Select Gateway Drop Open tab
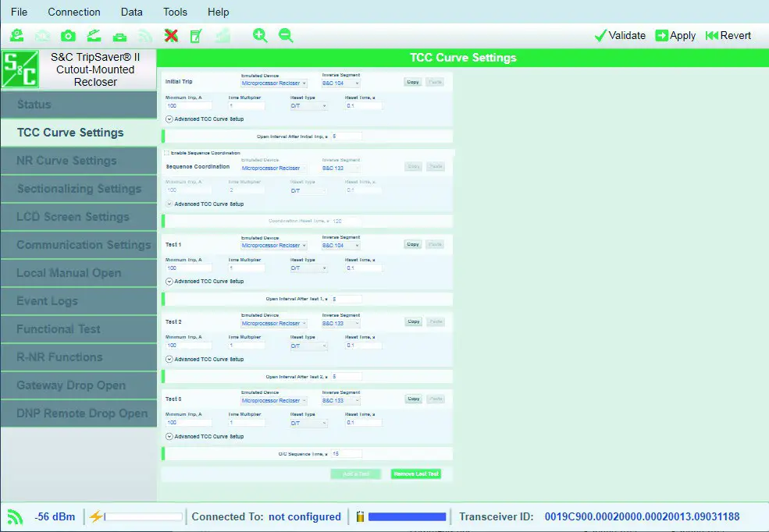The height and width of the screenshot is (532, 769). point(79,385)
